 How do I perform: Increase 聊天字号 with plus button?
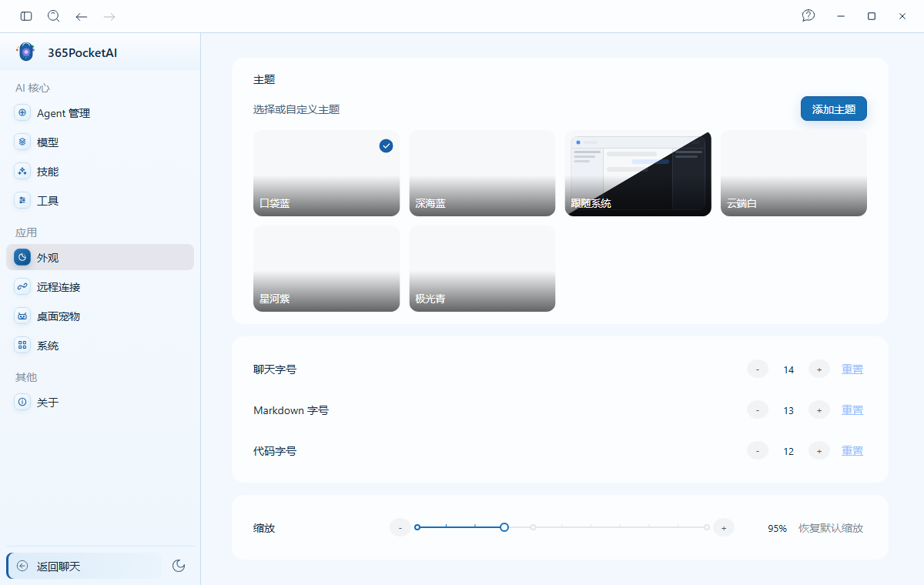click(819, 369)
